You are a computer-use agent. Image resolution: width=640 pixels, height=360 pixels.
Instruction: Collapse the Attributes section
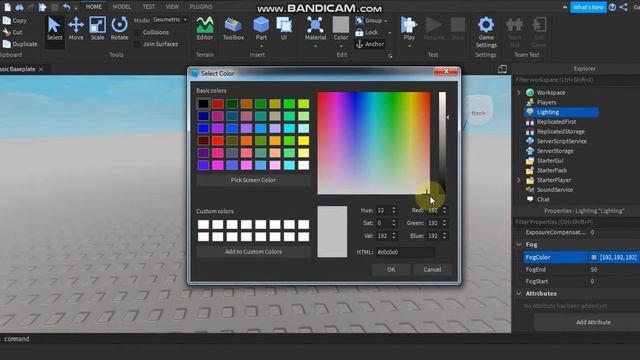(x=519, y=293)
